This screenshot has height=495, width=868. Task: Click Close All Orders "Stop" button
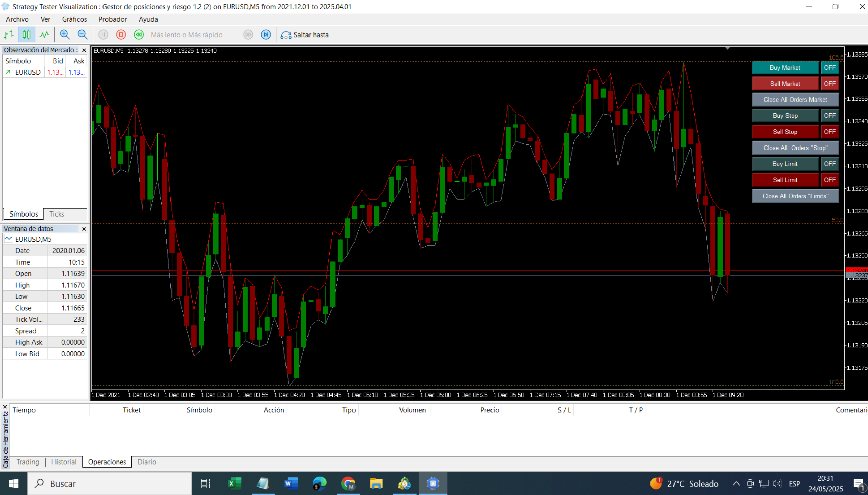[x=795, y=148]
